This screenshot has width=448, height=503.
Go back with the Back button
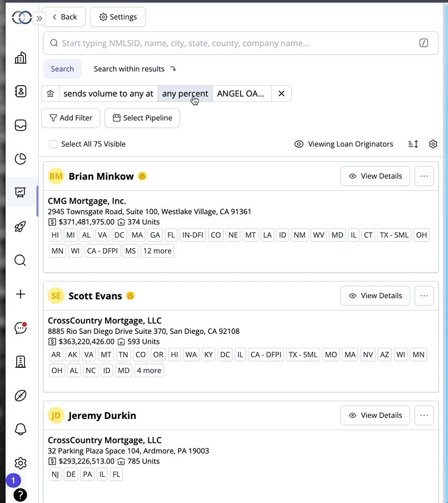pyautogui.click(x=64, y=17)
